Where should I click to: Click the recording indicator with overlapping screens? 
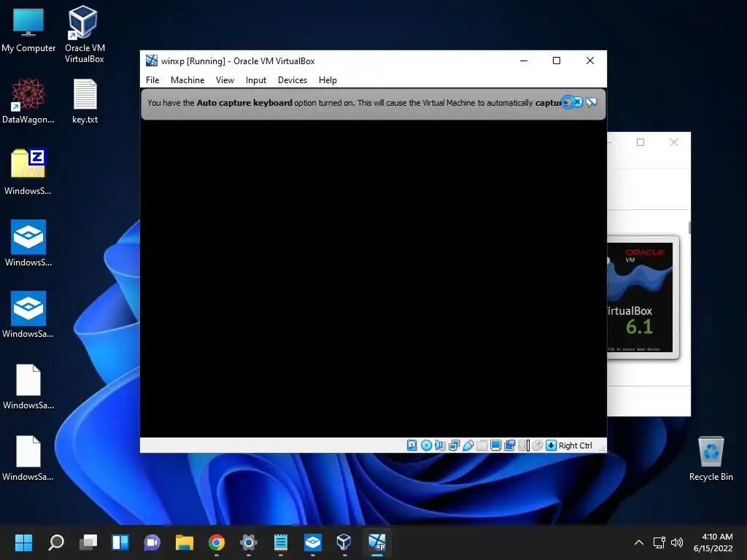tap(509, 446)
